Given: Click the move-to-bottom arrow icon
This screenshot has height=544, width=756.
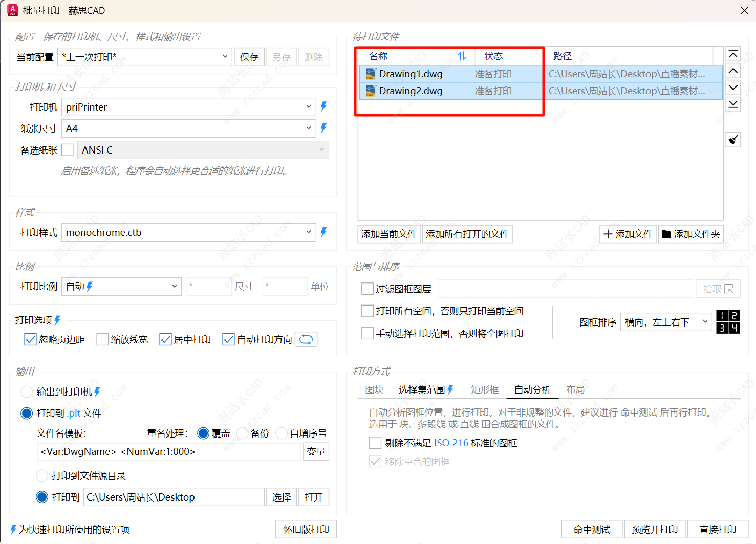Looking at the screenshot, I should pyautogui.click(x=733, y=104).
